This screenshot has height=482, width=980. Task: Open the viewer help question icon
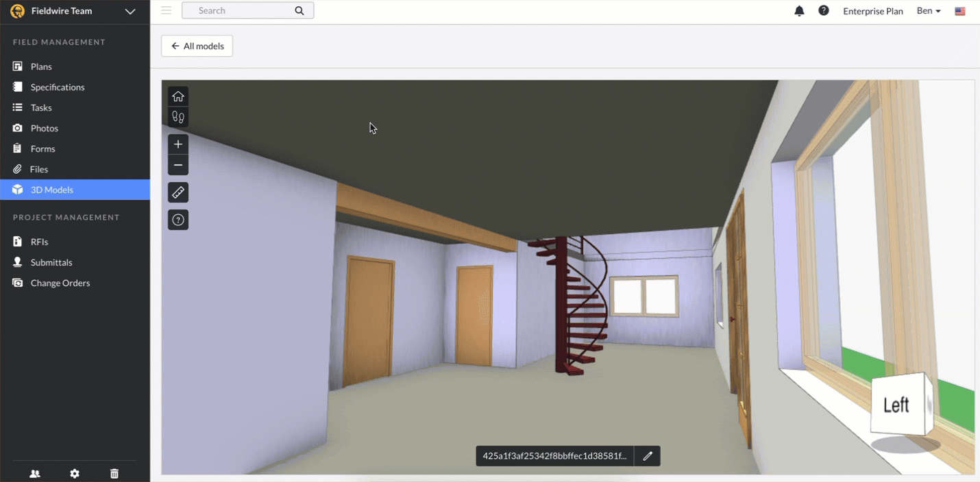[x=178, y=220]
